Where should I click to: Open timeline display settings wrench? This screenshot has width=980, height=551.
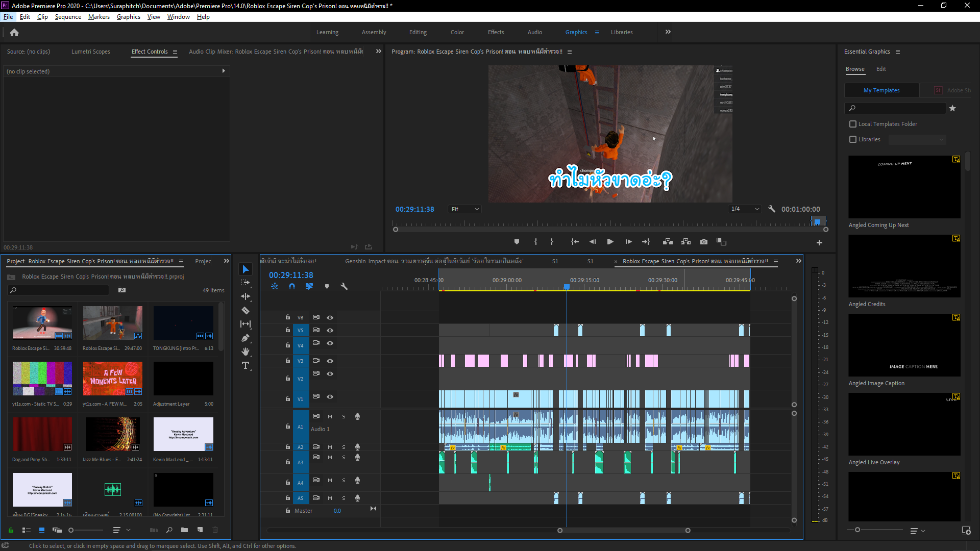(x=344, y=286)
